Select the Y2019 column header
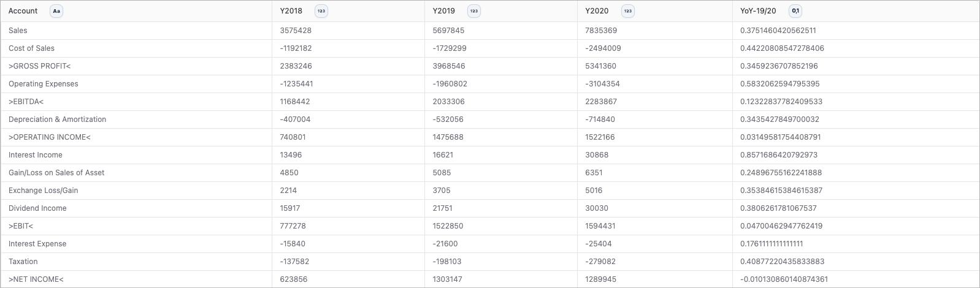 coord(501,11)
